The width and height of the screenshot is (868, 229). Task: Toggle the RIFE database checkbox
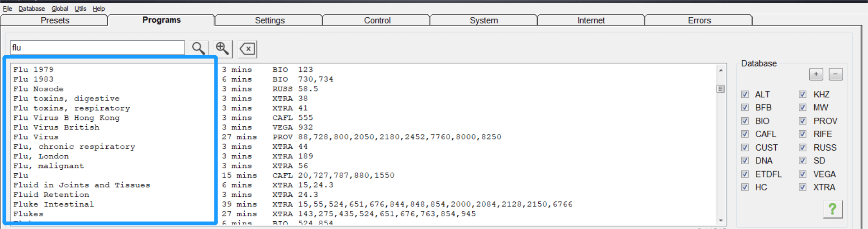click(x=802, y=134)
